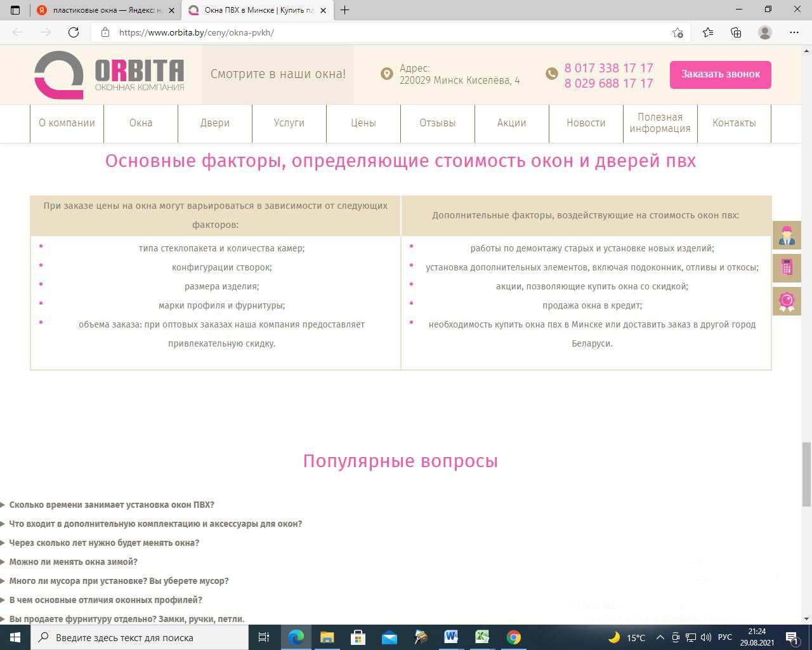Open the 'Цены' navigation menu item
The height and width of the screenshot is (650, 812).
(363, 123)
